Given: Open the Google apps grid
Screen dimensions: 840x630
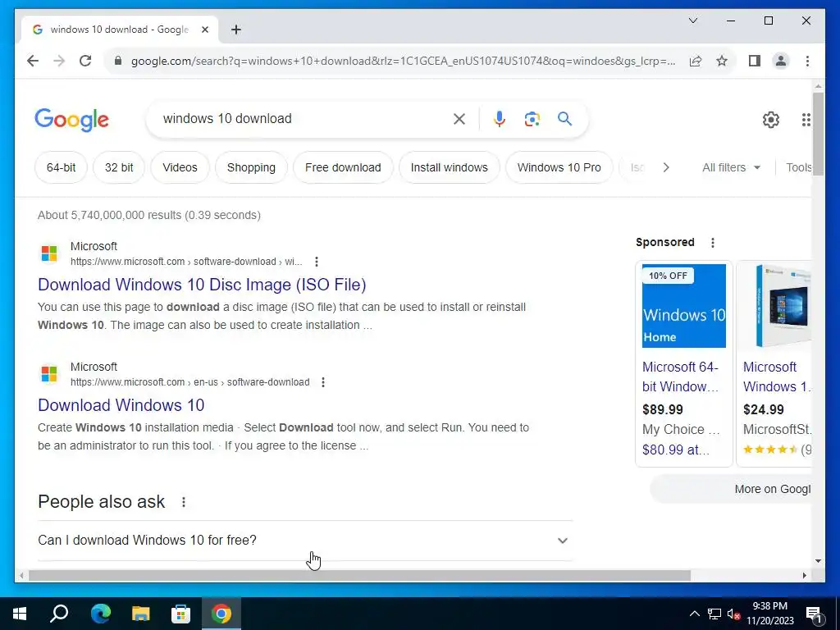Looking at the screenshot, I should pyautogui.click(x=806, y=120).
